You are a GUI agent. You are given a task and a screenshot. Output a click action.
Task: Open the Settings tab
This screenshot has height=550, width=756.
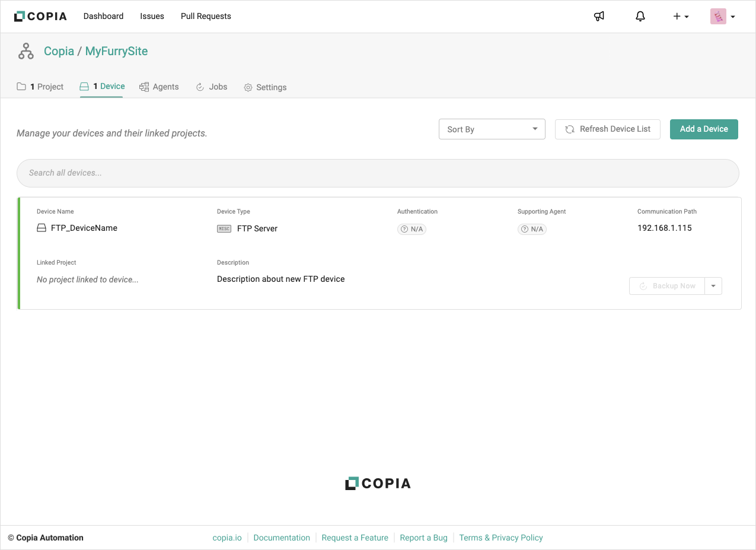265,87
